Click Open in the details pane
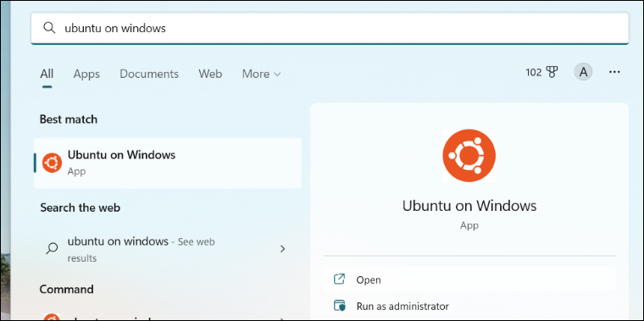Viewport: 644px width, 321px height. click(469, 279)
